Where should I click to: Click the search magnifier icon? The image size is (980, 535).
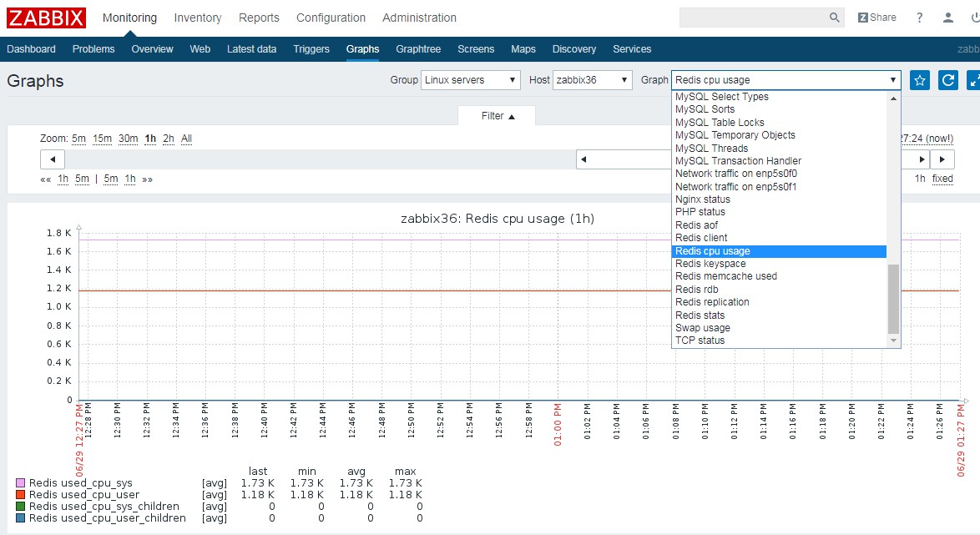tap(835, 18)
